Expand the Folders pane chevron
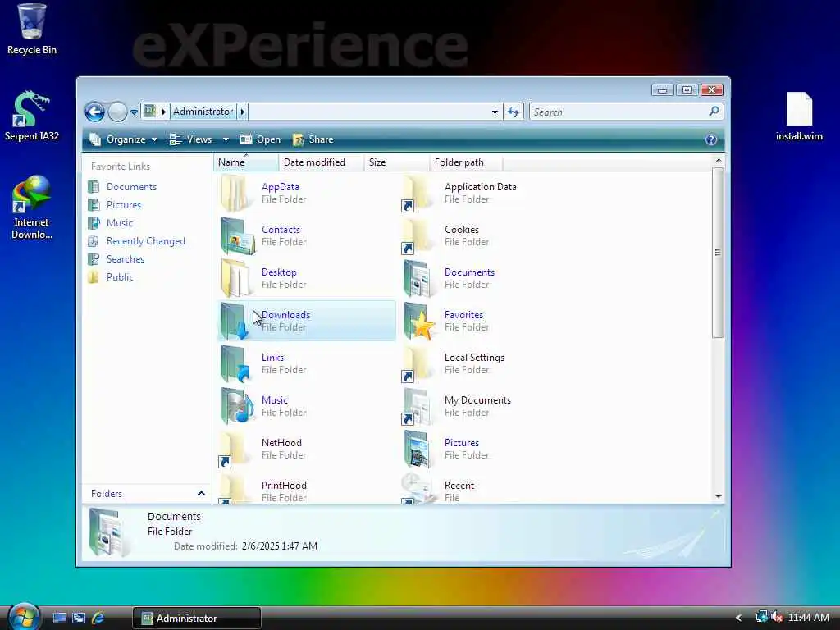Image resolution: width=840 pixels, height=630 pixels. click(x=202, y=493)
